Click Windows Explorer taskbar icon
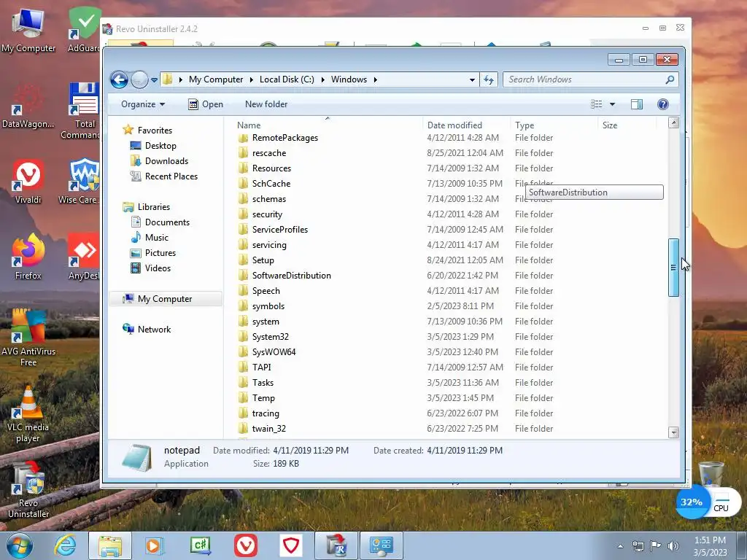This screenshot has height=560, width=747. tap(110, 545)
